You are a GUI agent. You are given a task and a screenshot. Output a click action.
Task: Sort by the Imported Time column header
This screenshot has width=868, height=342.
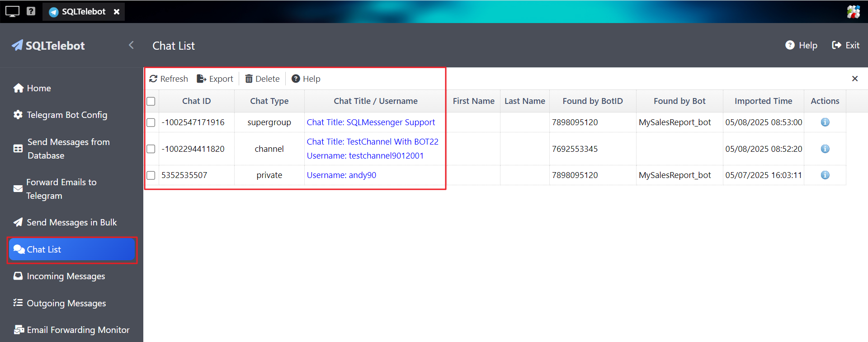763,101
